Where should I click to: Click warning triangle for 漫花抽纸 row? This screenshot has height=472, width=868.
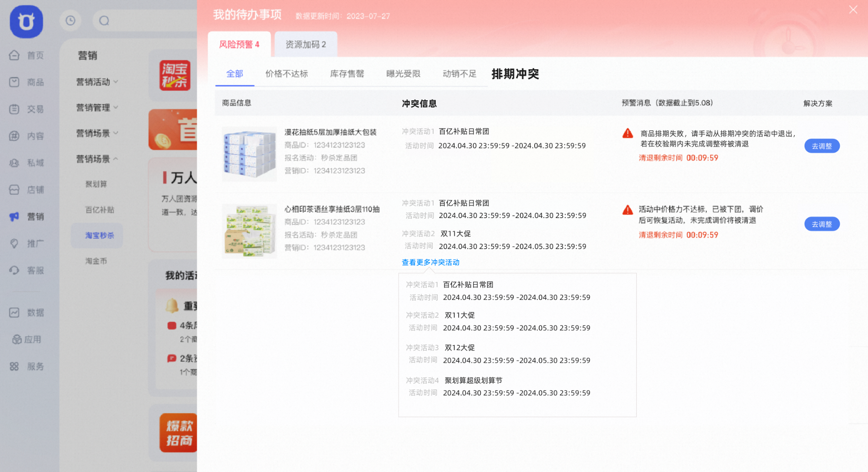click(628, 133)
